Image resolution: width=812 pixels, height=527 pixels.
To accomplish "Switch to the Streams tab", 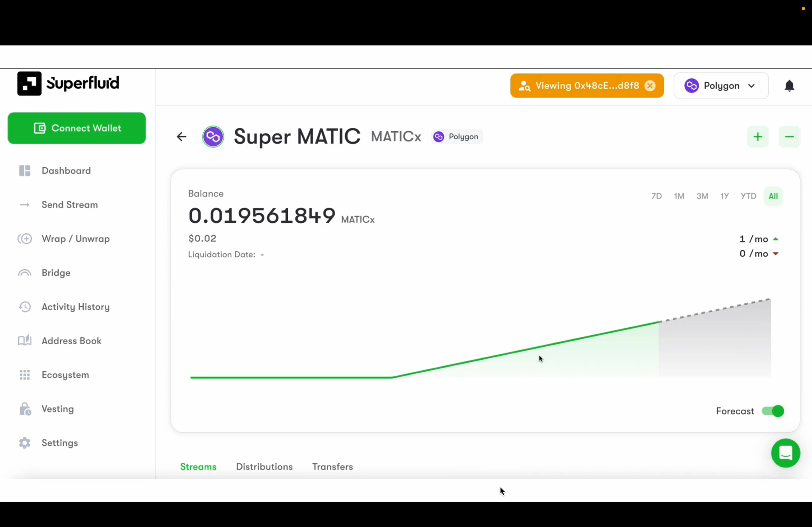I will 198,467.
